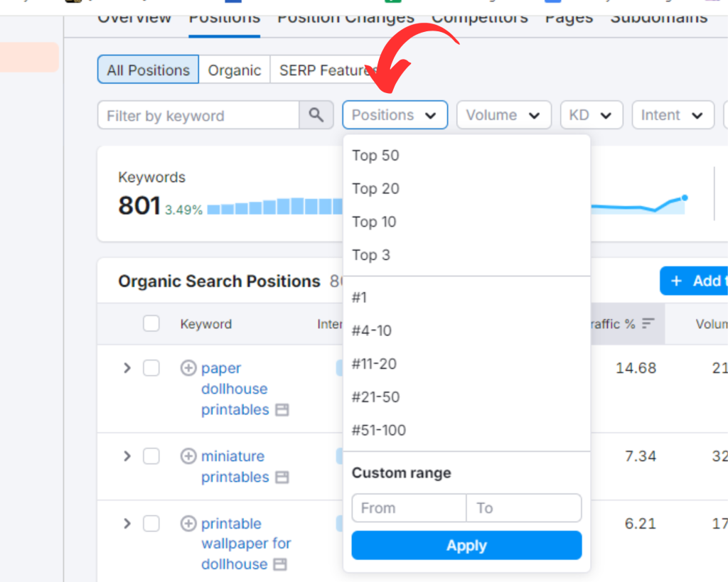The image size is (728, 582).
Task: Click plus icon beside miniature printables
Action: (188, 456)
